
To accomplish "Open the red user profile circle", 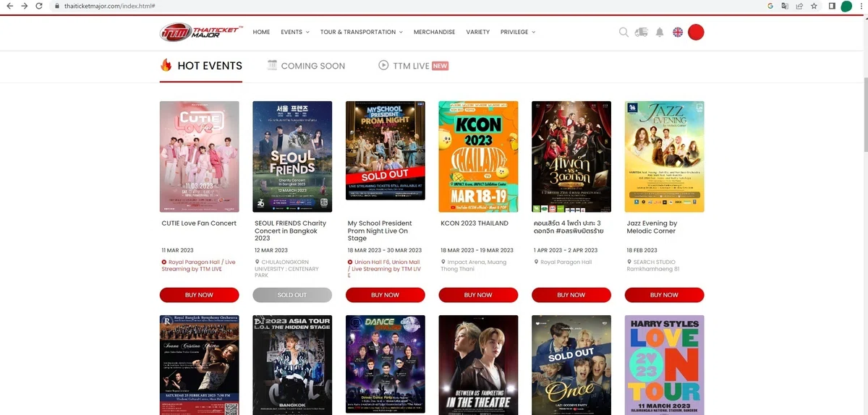I will pos(696,32).
